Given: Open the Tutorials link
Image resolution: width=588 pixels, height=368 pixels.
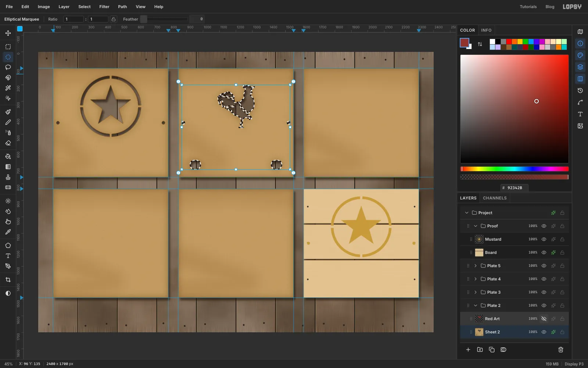Looking at the screenshot, I should pyautogui.click(x=528, y=7).
